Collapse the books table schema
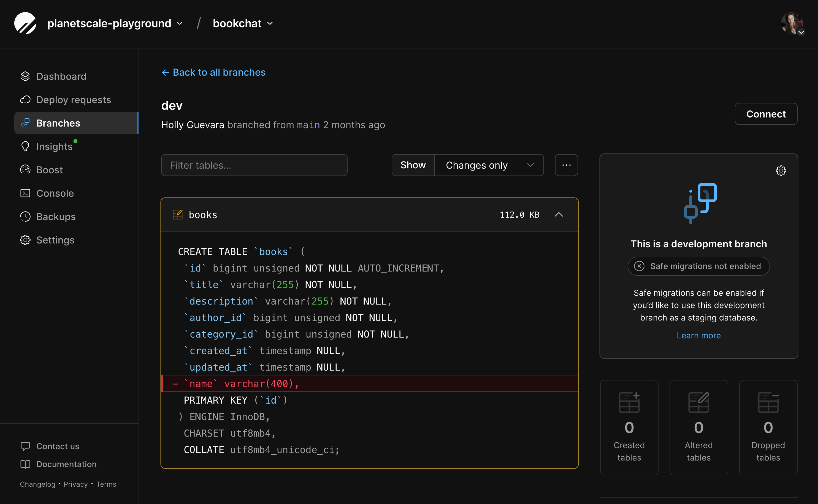 [559, 214]
